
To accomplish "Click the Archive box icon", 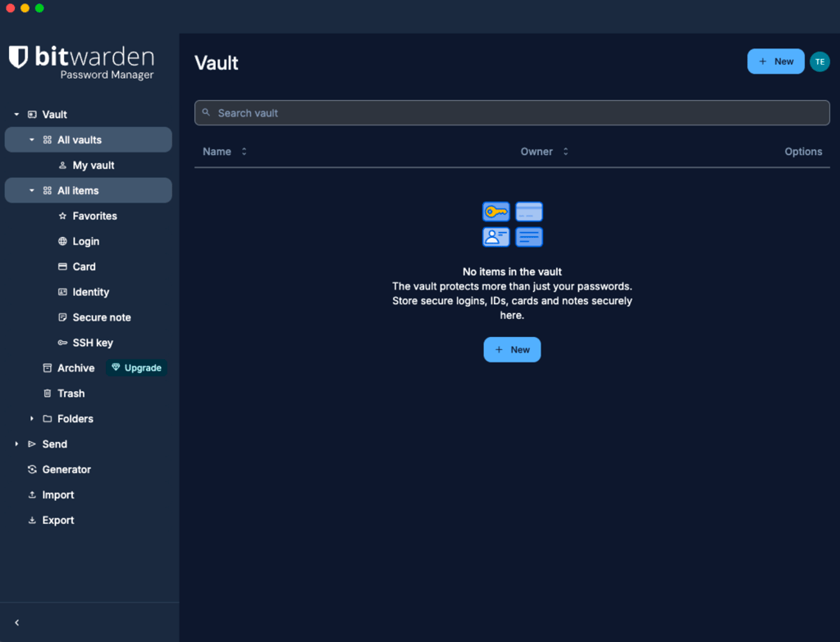I will (47, 368).
